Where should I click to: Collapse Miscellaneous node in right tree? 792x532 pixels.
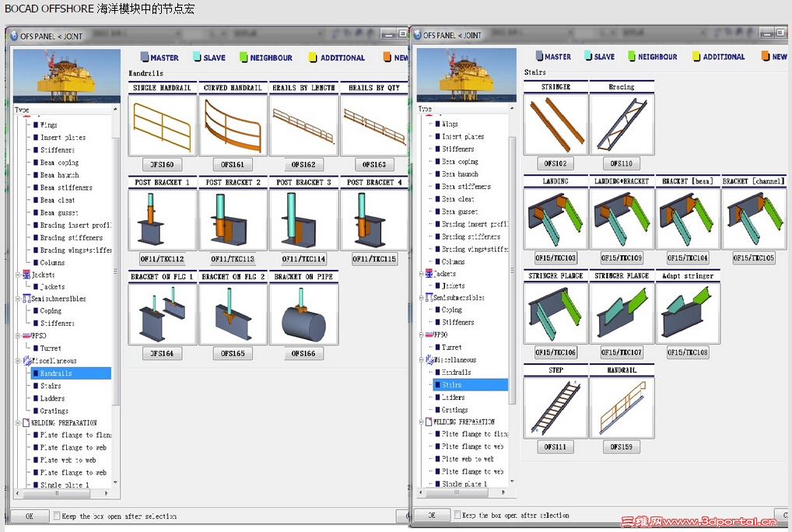421,360
